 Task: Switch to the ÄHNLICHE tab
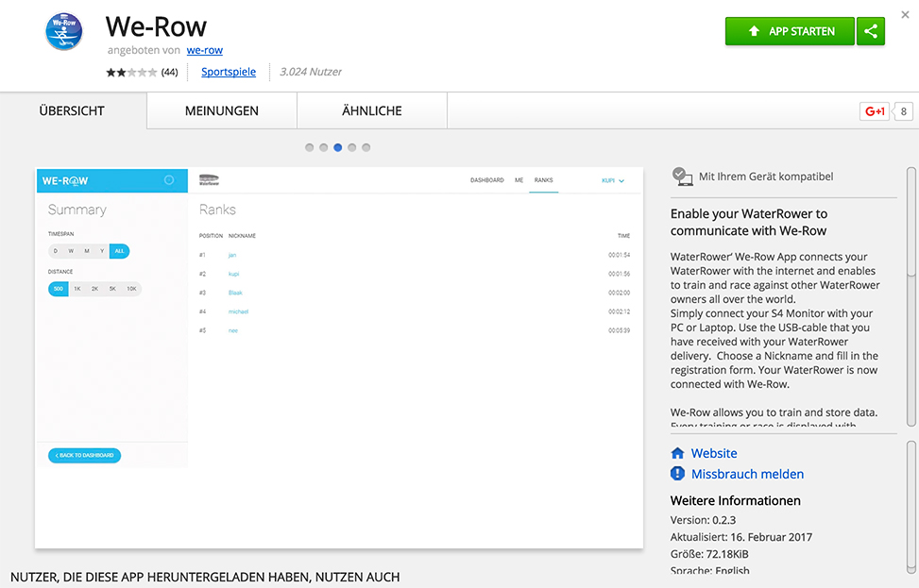[x=372, y=110]
